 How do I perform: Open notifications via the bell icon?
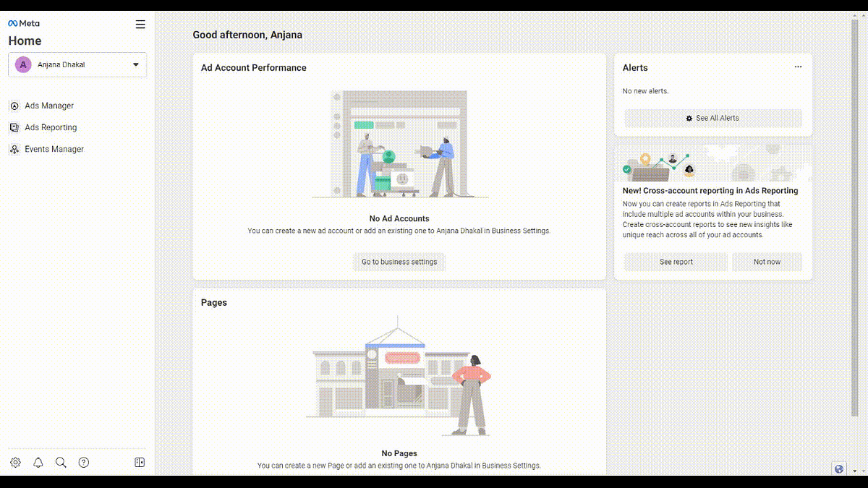tap(38, 463)
